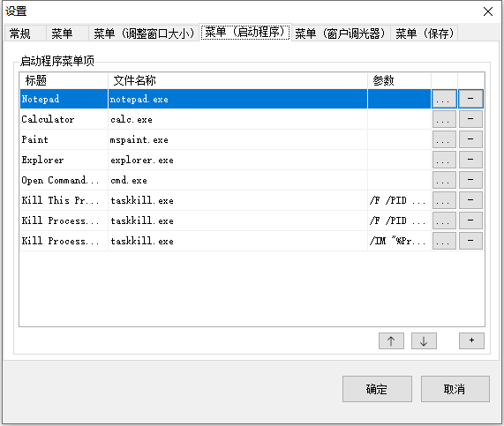Select the Kill This Pr... row
Viewport: 504px width, 426px height.
[225, 200]
